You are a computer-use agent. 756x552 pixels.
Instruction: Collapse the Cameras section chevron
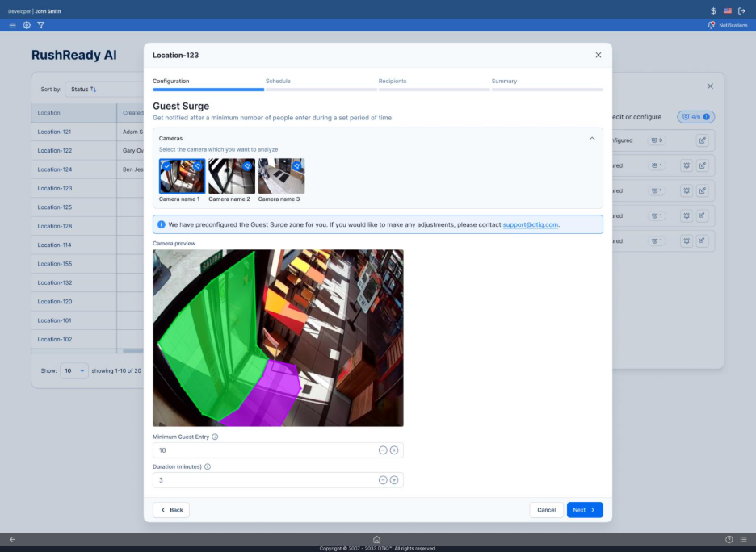click(592, 139)
